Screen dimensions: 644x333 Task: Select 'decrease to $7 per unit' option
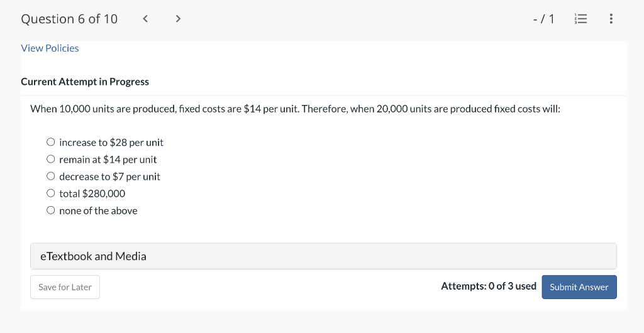pos(51,177)
